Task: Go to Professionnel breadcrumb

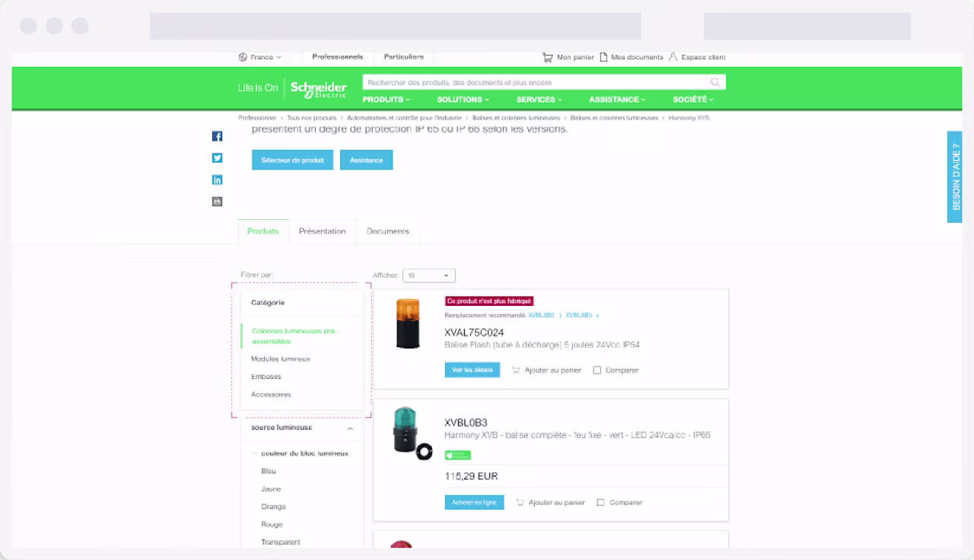Action: point(257,119)
